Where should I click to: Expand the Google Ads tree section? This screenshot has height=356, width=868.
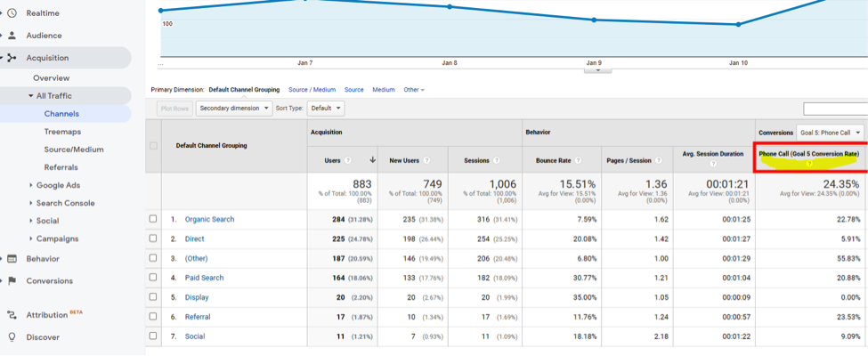click(32, 185)
